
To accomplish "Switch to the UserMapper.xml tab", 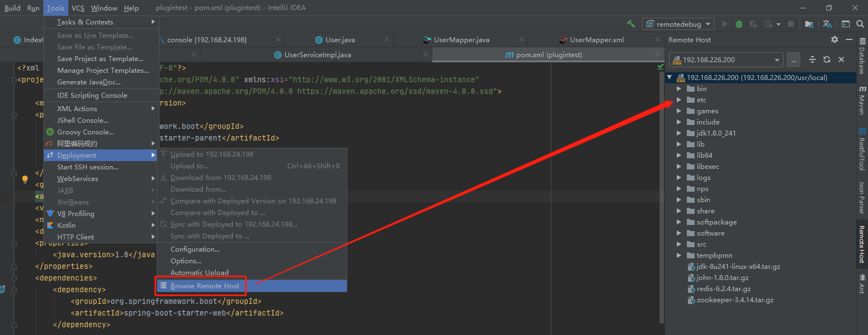I will pyautogui.click(x=596, y=39).
